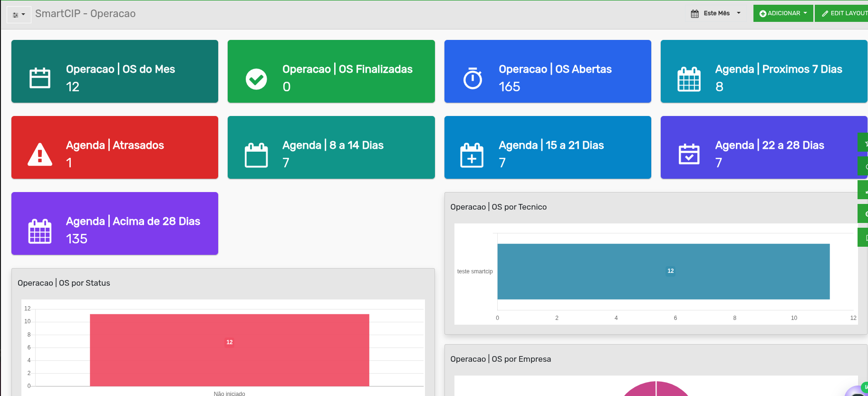868x396 pixels.
Task: Click the 12 data label on the blue bar
Action: click(x=671, y=271)
